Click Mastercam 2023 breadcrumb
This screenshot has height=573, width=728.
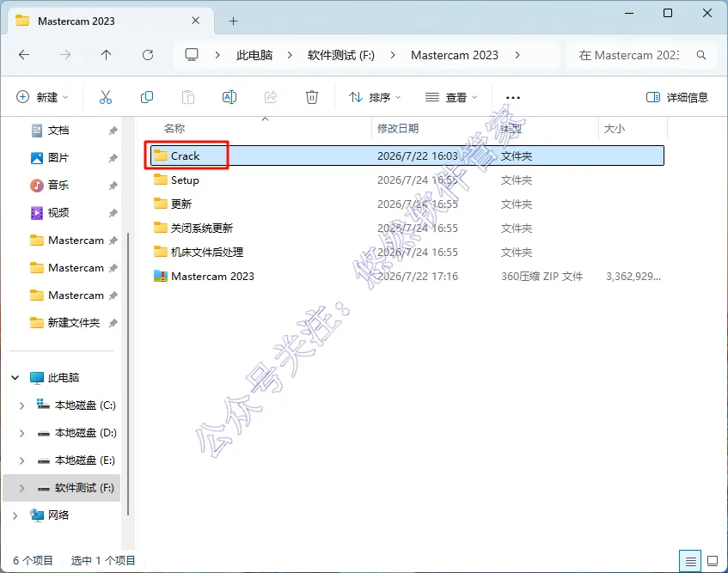point(455,55)
